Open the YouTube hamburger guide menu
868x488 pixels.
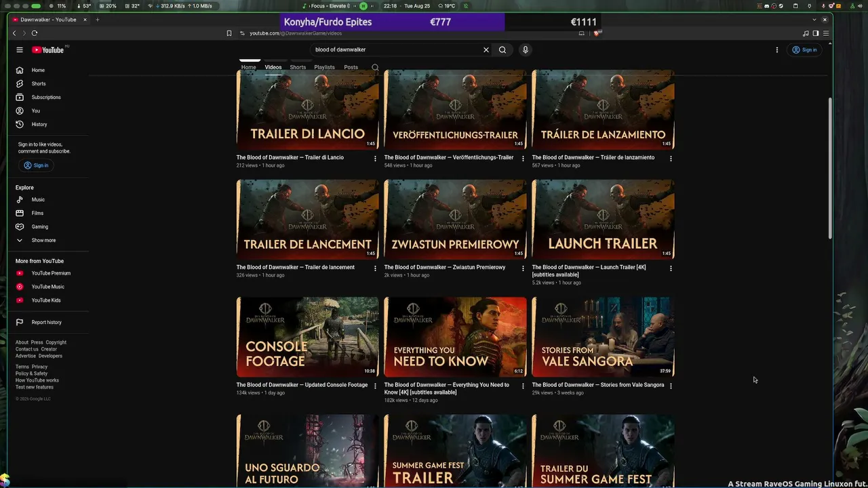(x=20, y=49)
